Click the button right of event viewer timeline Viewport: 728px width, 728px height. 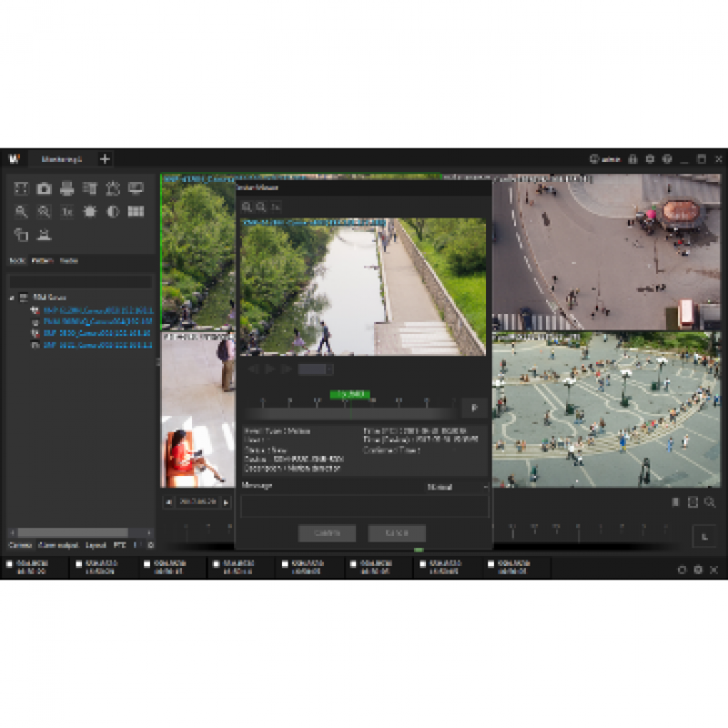pyautogui.click(x=474, y=408)
